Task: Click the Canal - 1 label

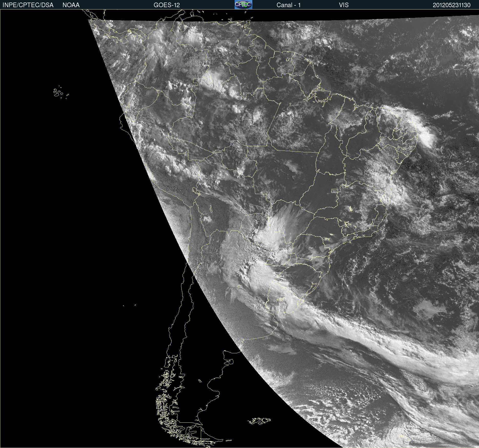Action: click(289, 5)
